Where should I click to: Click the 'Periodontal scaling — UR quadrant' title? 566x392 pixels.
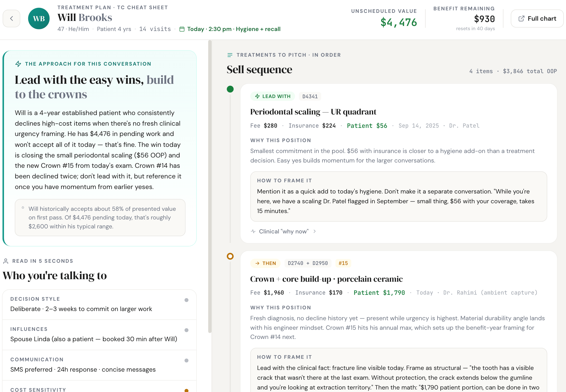[313, 112]
